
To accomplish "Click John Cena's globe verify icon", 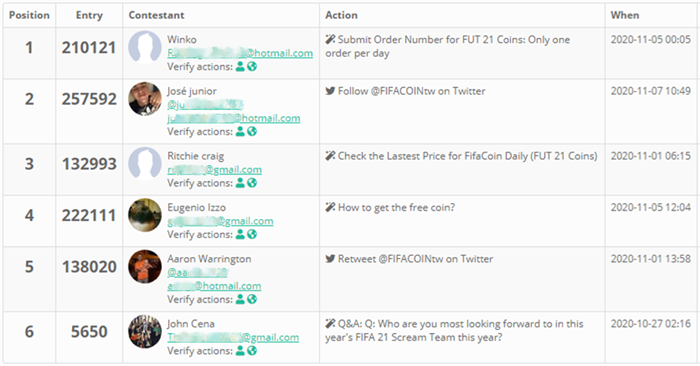I will (252, 350).
